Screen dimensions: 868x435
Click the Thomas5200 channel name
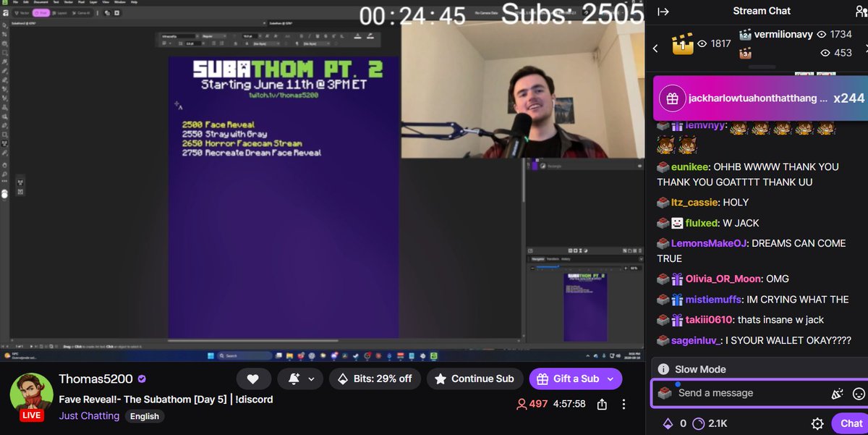click(x=96, y=379)
